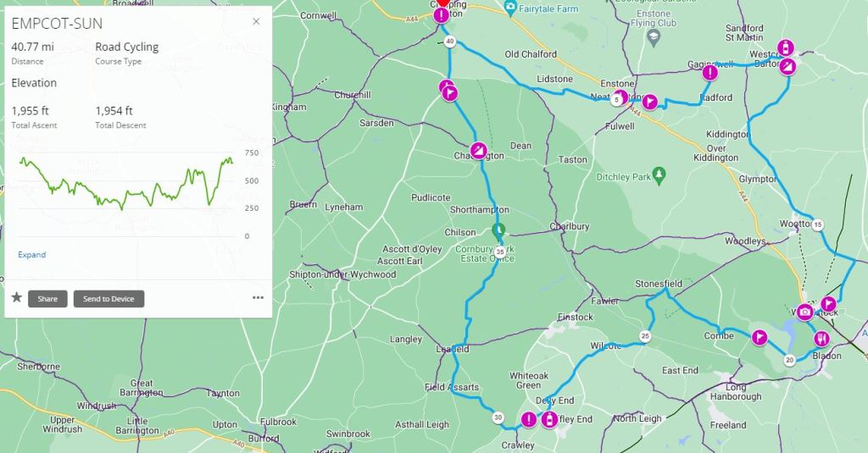The height and width of the screenshot is (453, 868).
Task: Expand the elevation chart
Action: click(x=31, y=254)
